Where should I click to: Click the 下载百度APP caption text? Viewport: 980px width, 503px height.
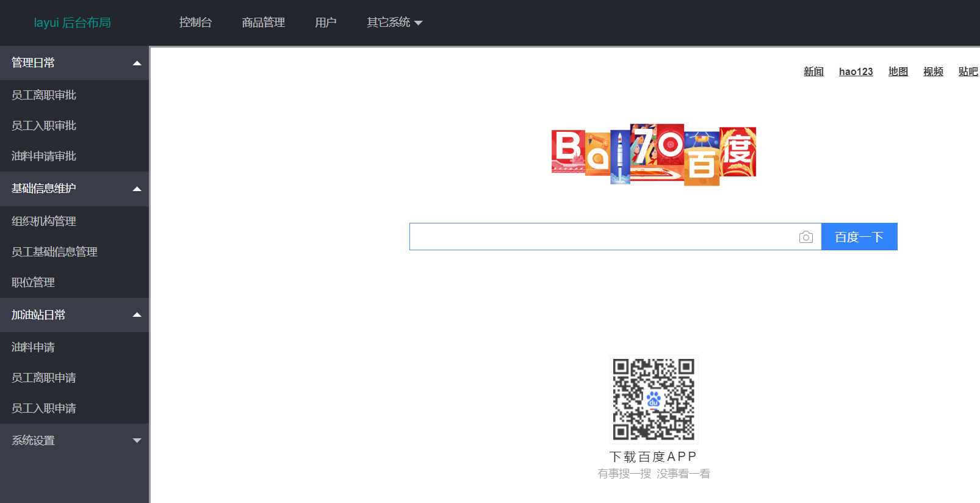[654, 457]
